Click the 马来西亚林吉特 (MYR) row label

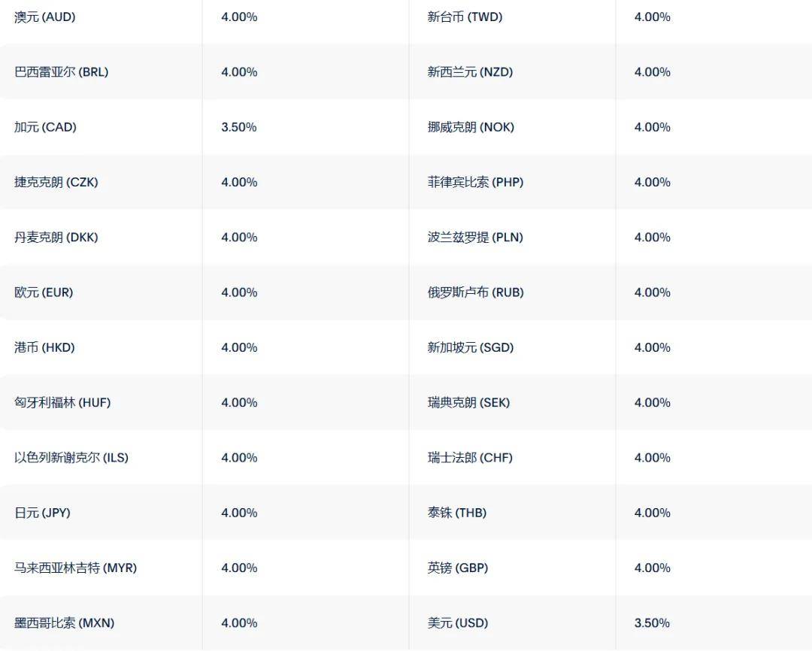[x=76, y=568]
